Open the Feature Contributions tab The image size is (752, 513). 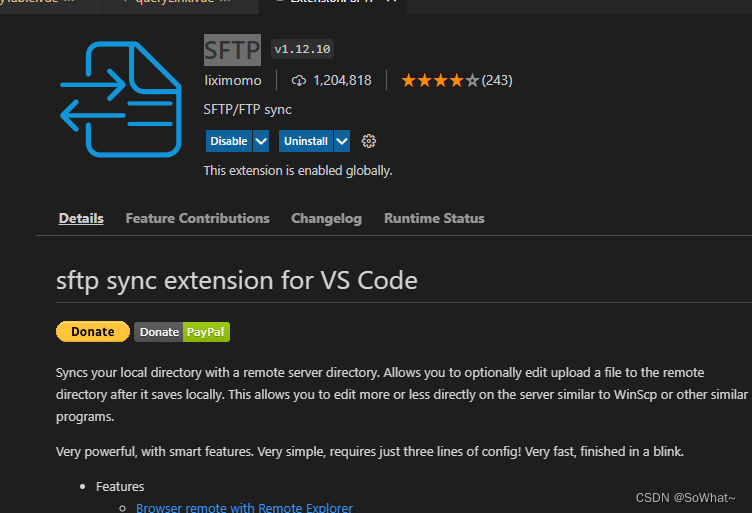coord(198,218)
